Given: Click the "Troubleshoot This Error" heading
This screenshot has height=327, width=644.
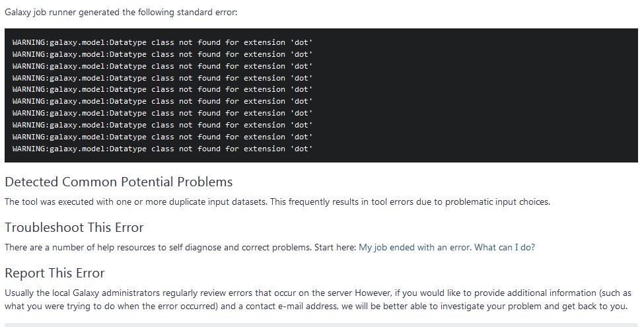Looking at the screenshot, I should 75,228.
